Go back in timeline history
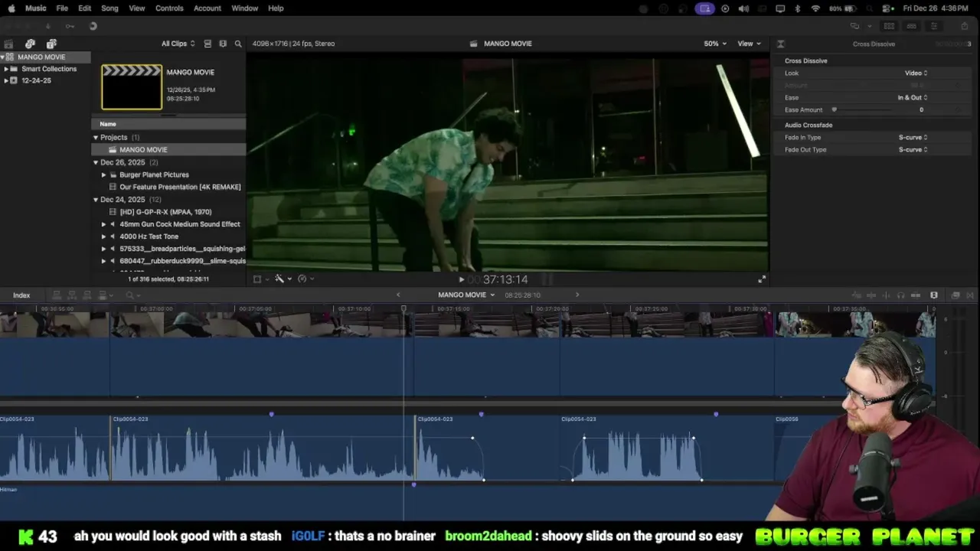Image resolution: width=980 pixels, height=551 pixels. click(398, 295)
